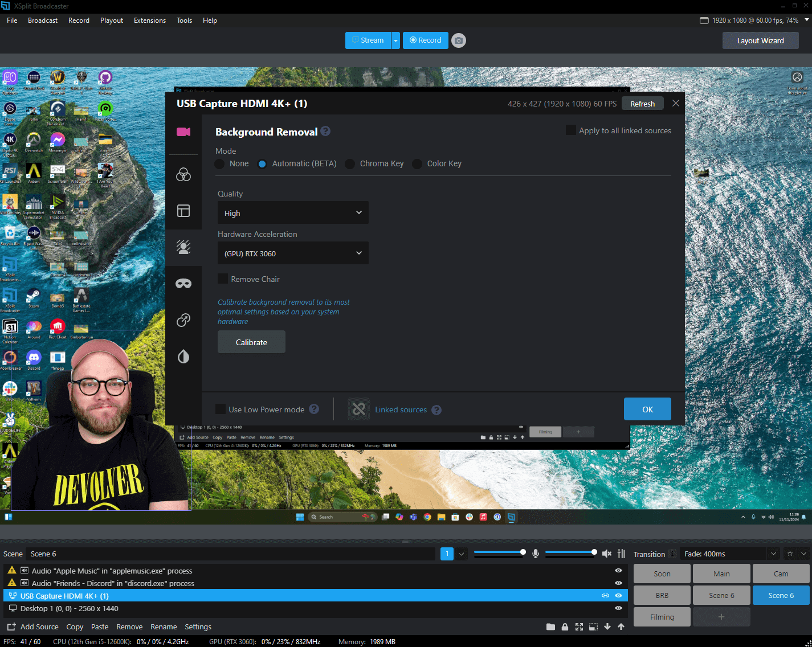
Task: Enable the Apply to all linked sources checkbox
Action: tap(570, 130)
